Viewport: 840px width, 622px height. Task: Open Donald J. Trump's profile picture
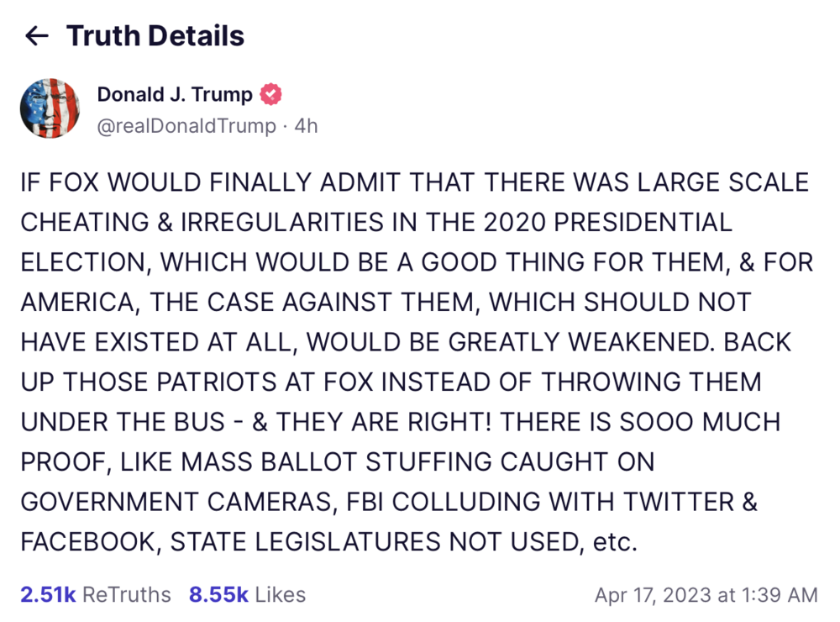pos(49,108)
